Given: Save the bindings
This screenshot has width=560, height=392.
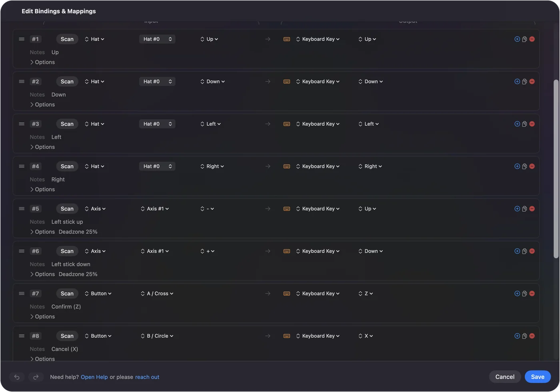Looking at the screenshot, I should tap(538, 377).
